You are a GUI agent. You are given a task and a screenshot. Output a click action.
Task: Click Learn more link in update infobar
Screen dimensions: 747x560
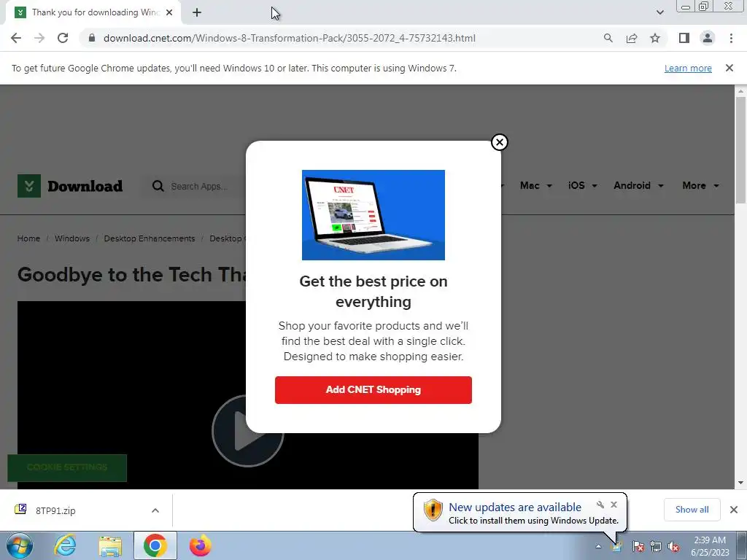(x=688, y=68)
